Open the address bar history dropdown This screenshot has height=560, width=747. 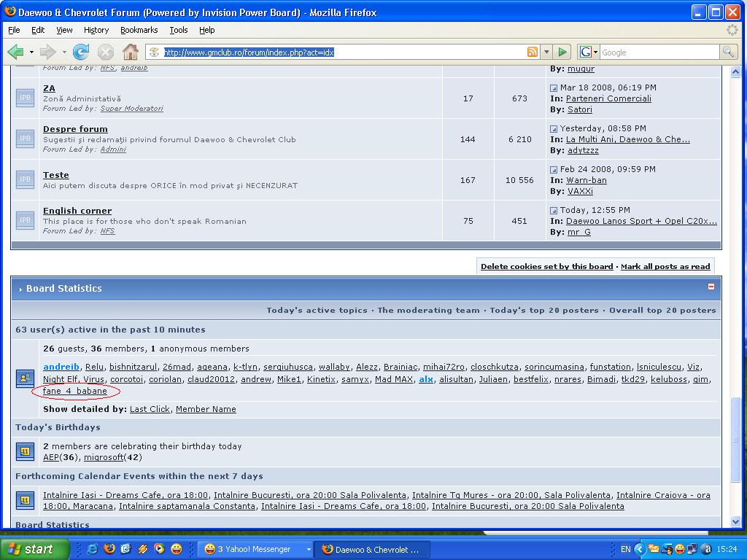tap(546, 52)
